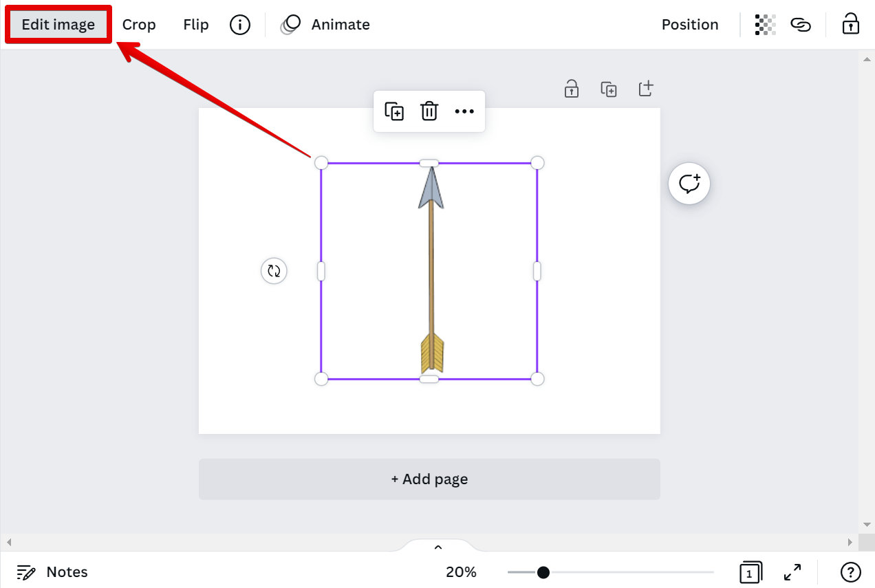
Task: Click the Info icon in toolbar
Action: (239, 25)
